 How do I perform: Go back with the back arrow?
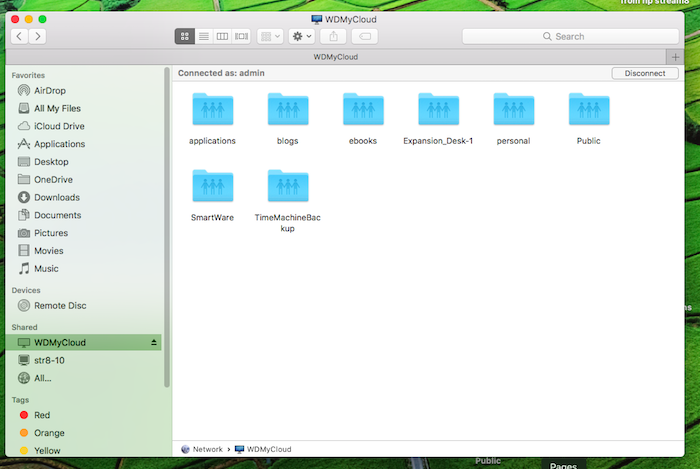(x=19, y=37)
